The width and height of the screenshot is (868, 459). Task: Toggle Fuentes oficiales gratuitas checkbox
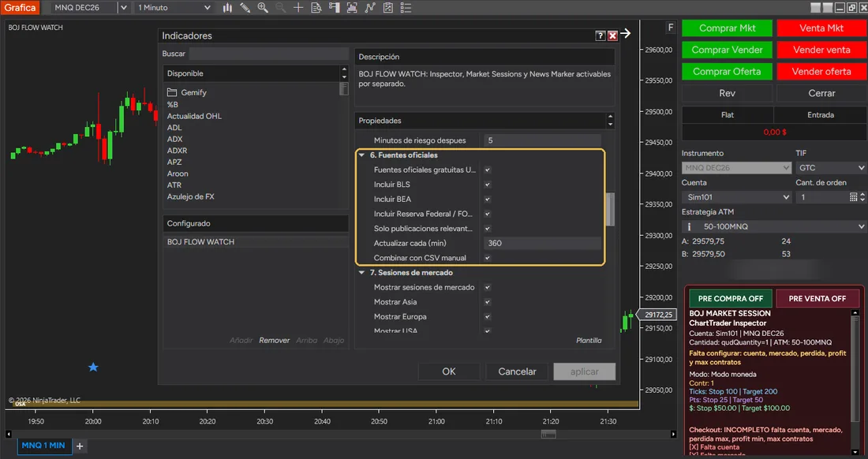(488, 170)
